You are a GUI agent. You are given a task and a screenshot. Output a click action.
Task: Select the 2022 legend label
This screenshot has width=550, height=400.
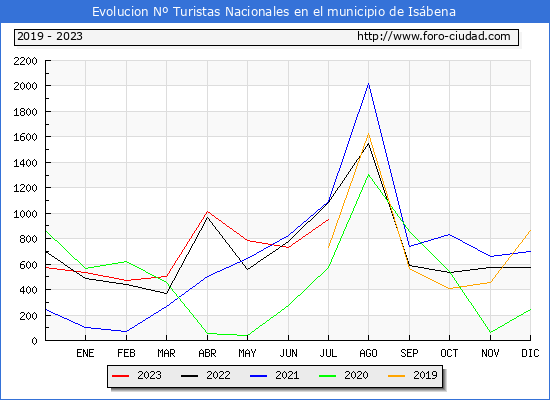[x=218, y=375]
